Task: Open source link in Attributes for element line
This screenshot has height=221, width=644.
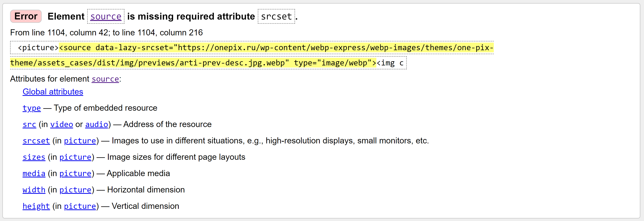Action: click(x=105, y=79)
